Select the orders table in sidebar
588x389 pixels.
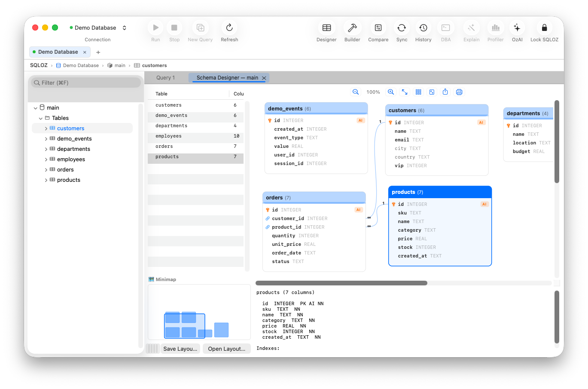tap(65, 170)
